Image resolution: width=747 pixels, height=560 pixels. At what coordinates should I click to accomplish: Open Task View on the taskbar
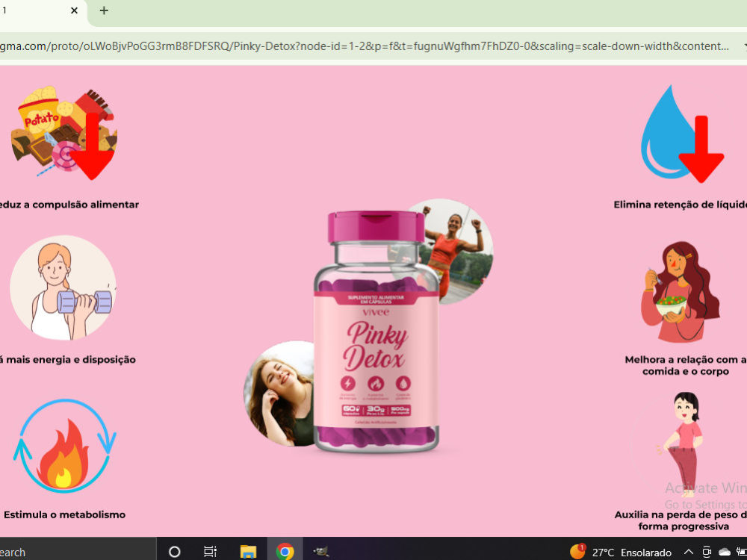tap(210, 552)
